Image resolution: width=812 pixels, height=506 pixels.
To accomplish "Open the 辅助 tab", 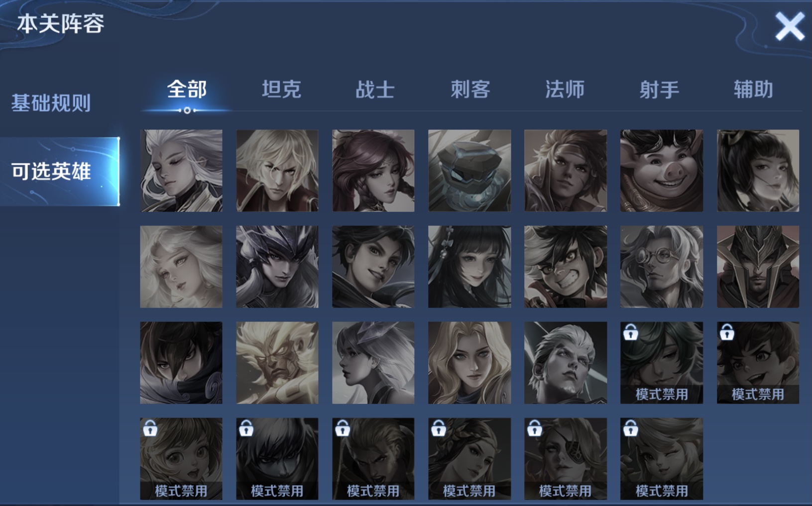I will coord(753,90).
